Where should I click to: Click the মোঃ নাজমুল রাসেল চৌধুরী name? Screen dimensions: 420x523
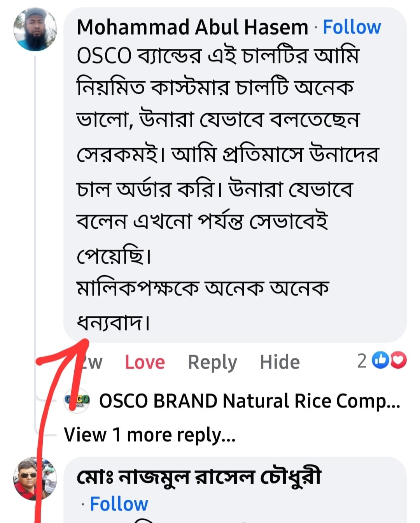[x=199, y=477]
